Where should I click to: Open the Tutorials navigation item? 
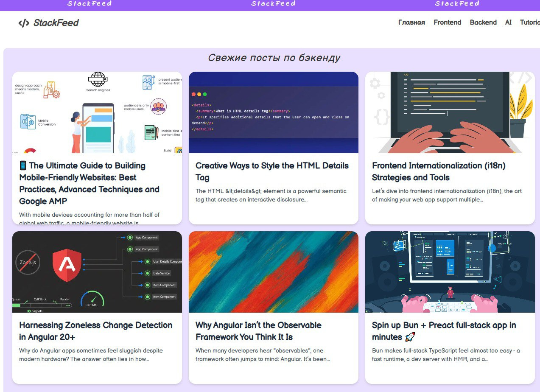pos(530,22)
